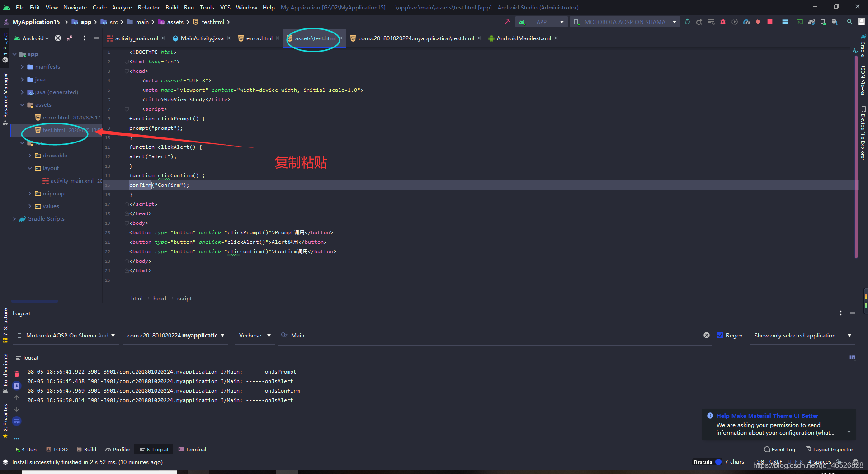Screen dimensions: 868x474
Task: Expand the Gradle Scripts node
Action: [x=14, y=219]
